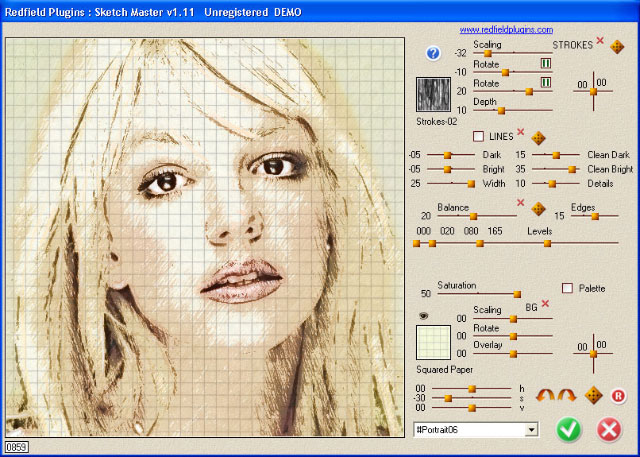Click the dice icon next to LINES

(x=538, y=138)
